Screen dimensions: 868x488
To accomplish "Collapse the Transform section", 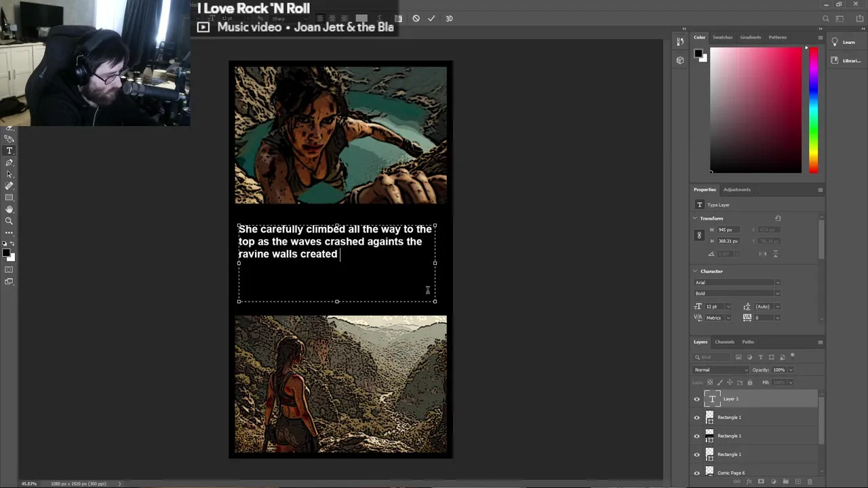I will click(x=695, y=218).
